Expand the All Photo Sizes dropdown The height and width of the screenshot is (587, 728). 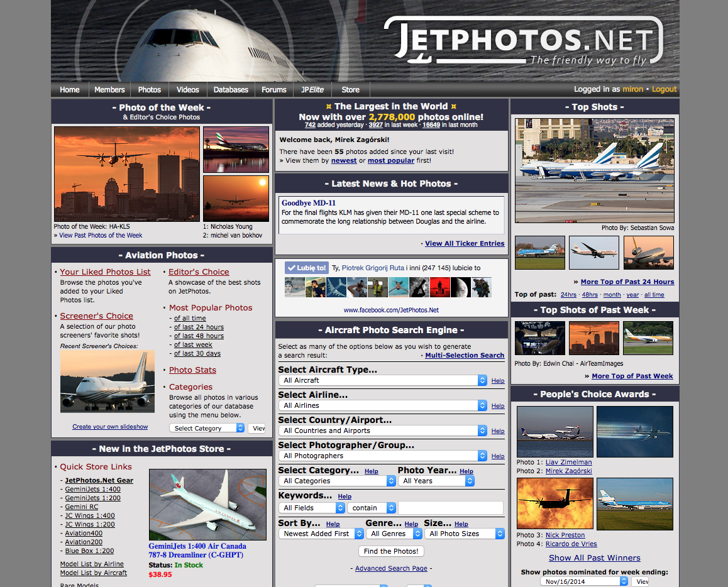465,534
